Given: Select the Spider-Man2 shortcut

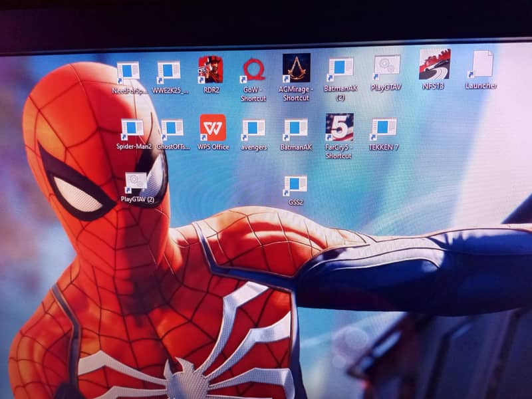Looking at the screenshot, I should [x=133, y=128].
